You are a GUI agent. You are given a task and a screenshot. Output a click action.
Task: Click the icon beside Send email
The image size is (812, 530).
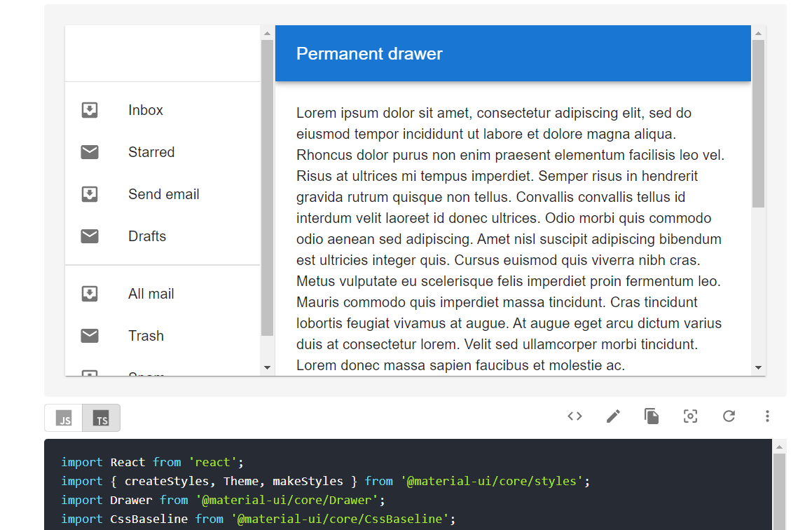[x=90, y=194]
